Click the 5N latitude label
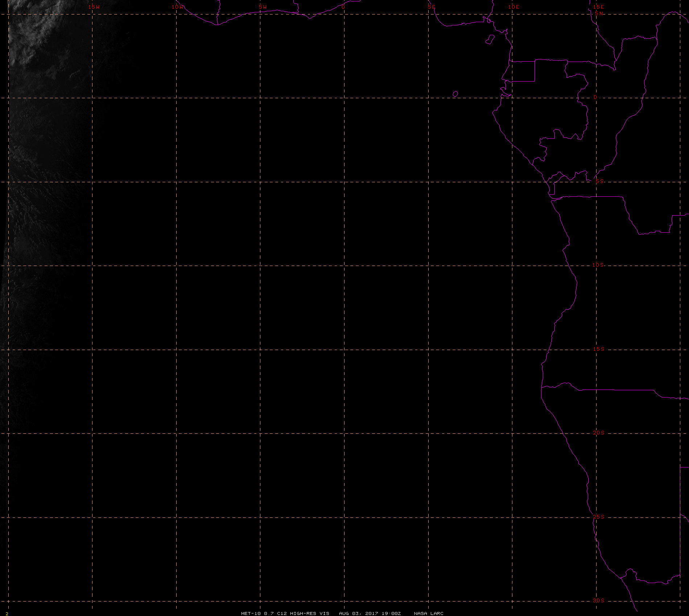The width and height of the screenshot is (689, 616). click(599, 13)
